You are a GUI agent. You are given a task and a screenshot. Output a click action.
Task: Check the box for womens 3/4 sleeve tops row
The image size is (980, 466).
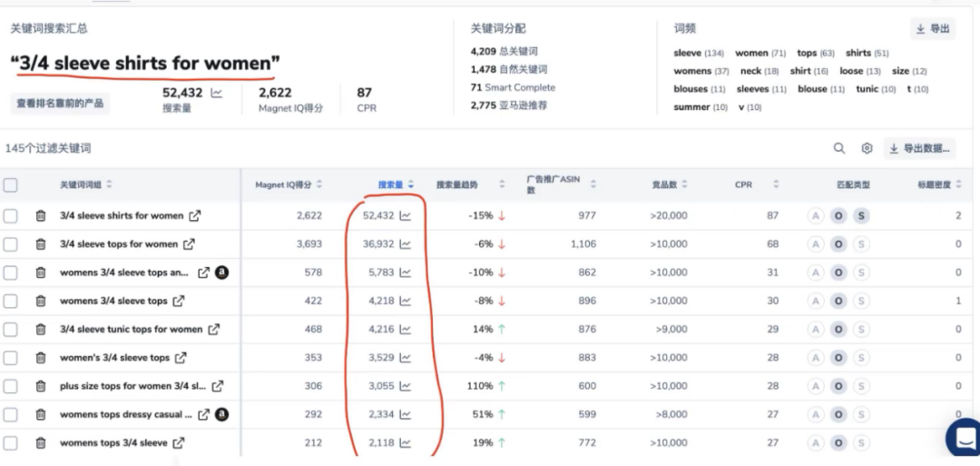11,301
